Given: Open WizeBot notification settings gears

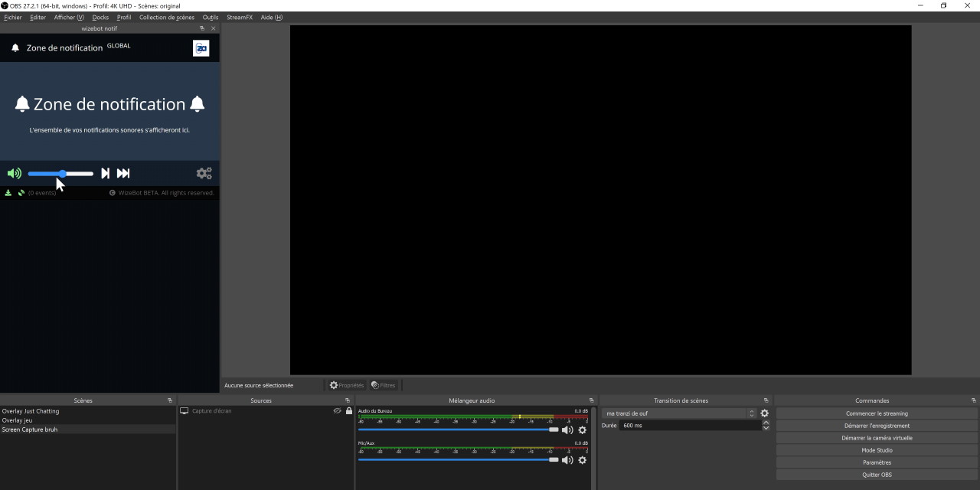Looking at the screenshot, I should point(204,174).
